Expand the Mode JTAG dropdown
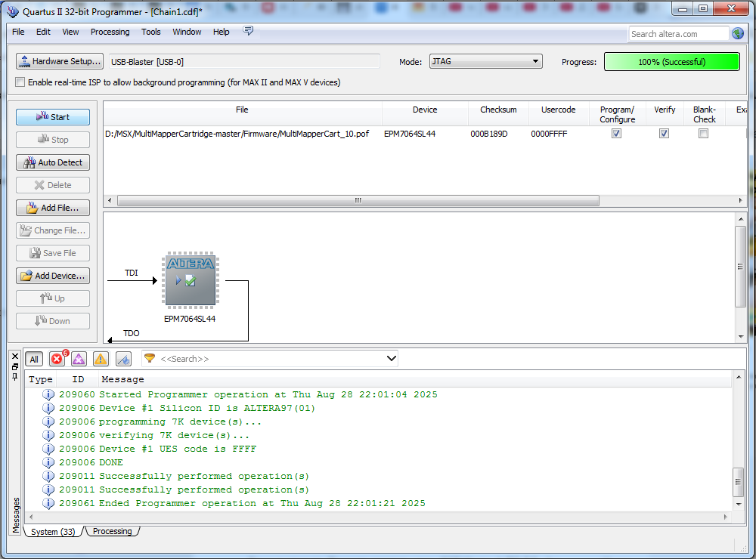756x559 pixels. (x=486, y=61)
